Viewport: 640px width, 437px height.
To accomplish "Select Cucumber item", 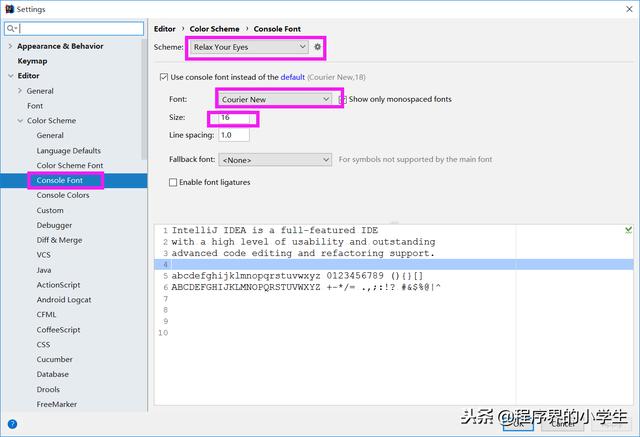I will click(54, 359).
